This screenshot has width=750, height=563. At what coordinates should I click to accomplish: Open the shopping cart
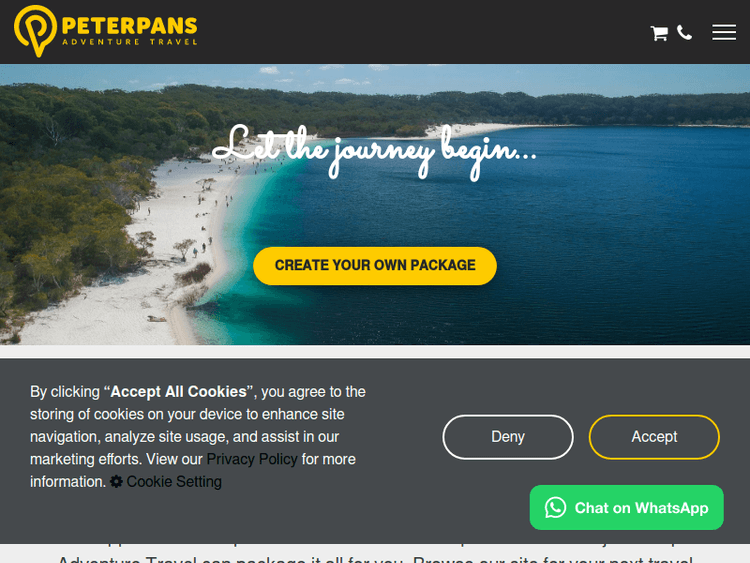659,33
